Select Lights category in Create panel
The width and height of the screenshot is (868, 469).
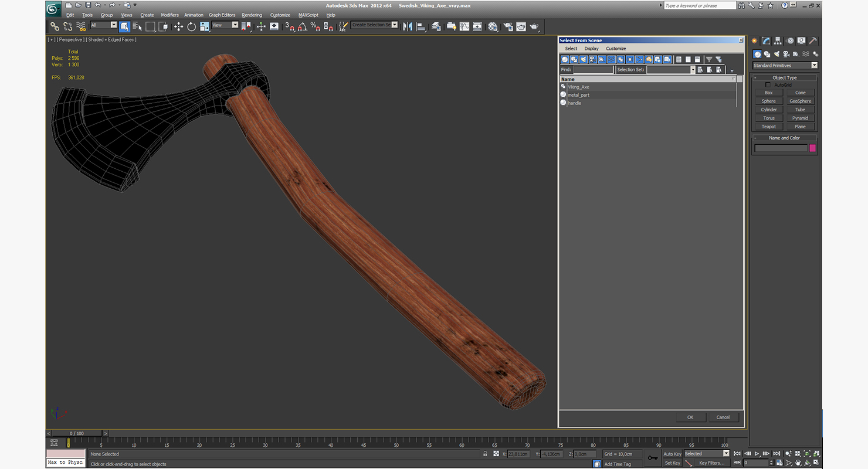tap(776, 54)
